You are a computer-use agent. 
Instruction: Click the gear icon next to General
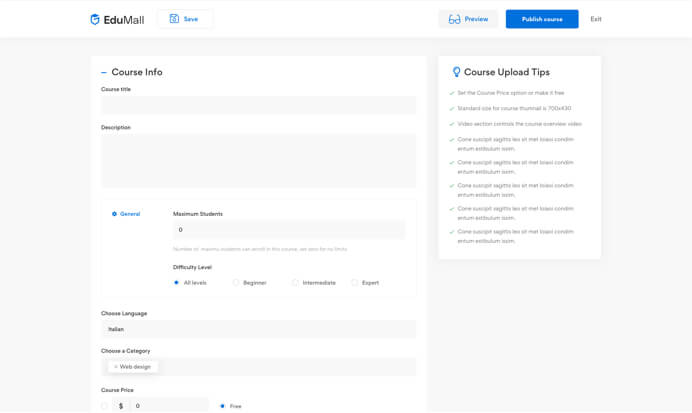(x=115, y=214)
